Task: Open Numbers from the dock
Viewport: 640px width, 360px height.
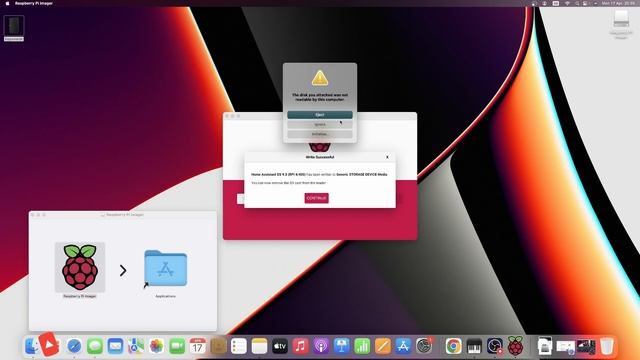Action: click(362, 346)
